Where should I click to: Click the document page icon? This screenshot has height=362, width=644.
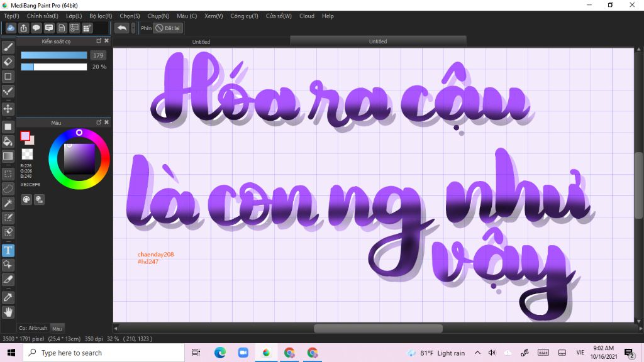coord(62,28)
